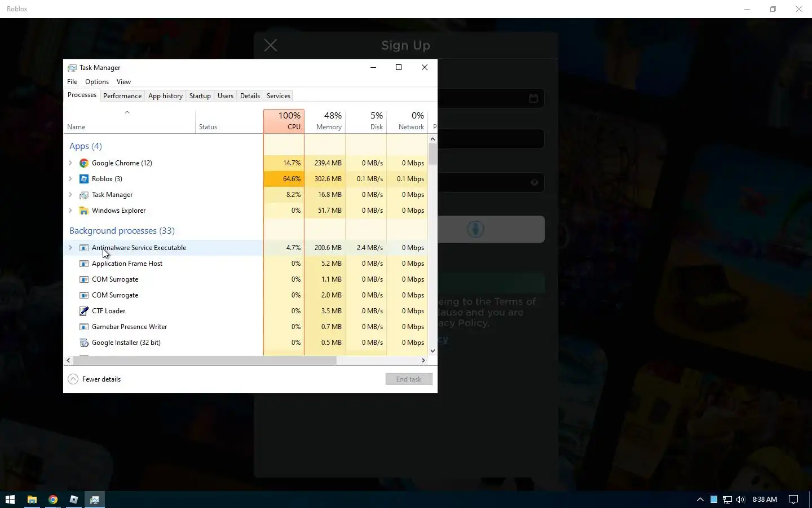Click the scroll left arrow at list bottom
Viewport: 812px width, 508px height.
pos(69,360)
